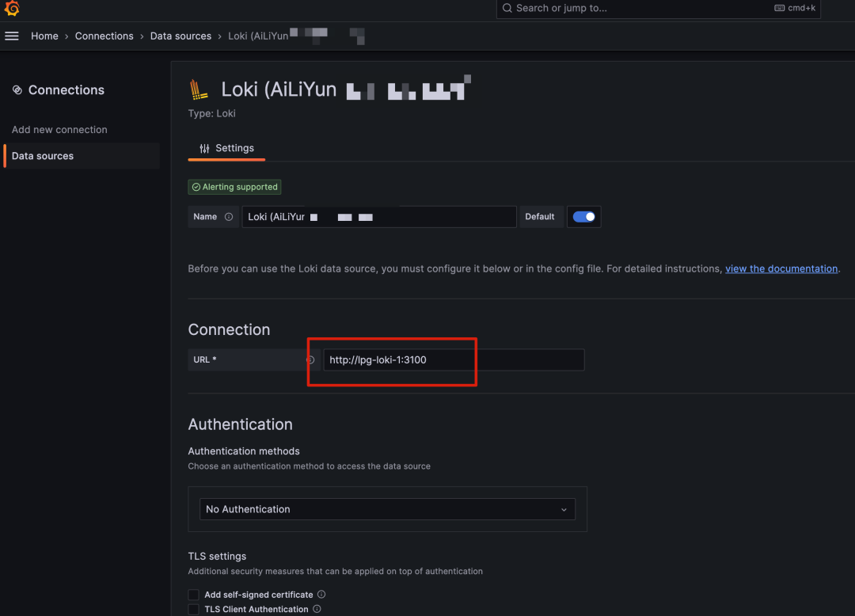The height and width of the screenshot is (616, 855).
Task: Open the No Authentication dropdown
Action: click(387, 509)
